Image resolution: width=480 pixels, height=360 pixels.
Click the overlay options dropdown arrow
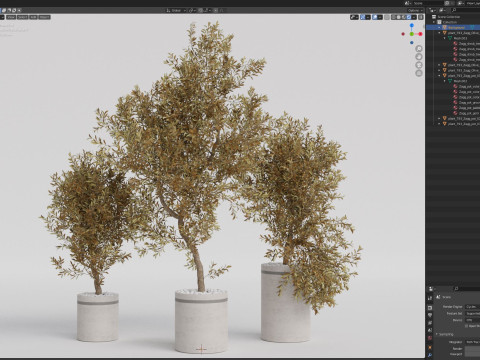point(380,17)
